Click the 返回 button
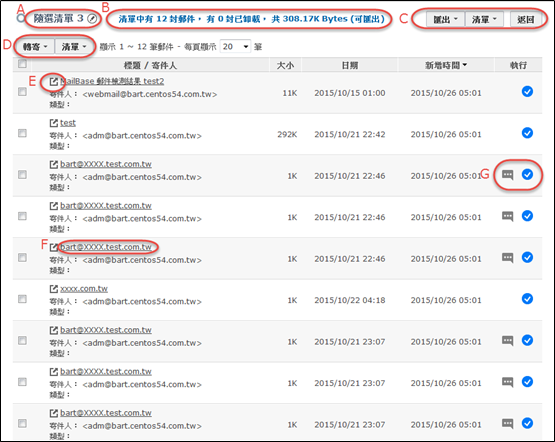Image resolution: width=555 pixels, height=442 pixels. (x=526, y=19)
